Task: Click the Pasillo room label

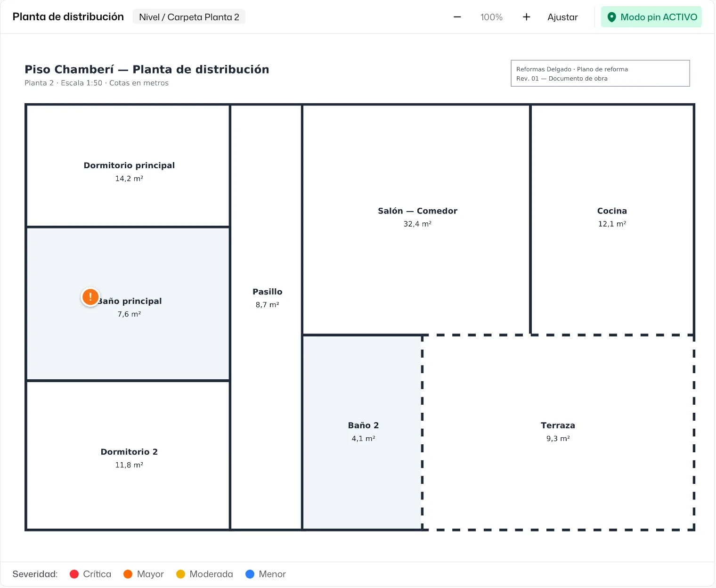Action: click(x=268, y=292)
